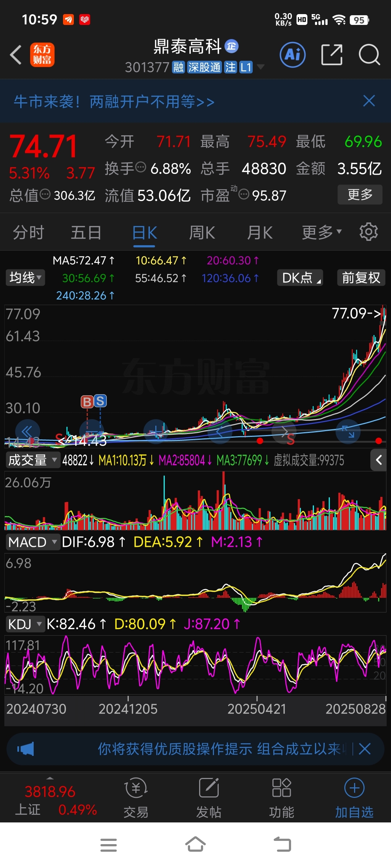Image resolution: width=391 pixels, height=868 pixels.
Task: Expand the 均线 indicator dropdown
Action: [x=25, y=278]
